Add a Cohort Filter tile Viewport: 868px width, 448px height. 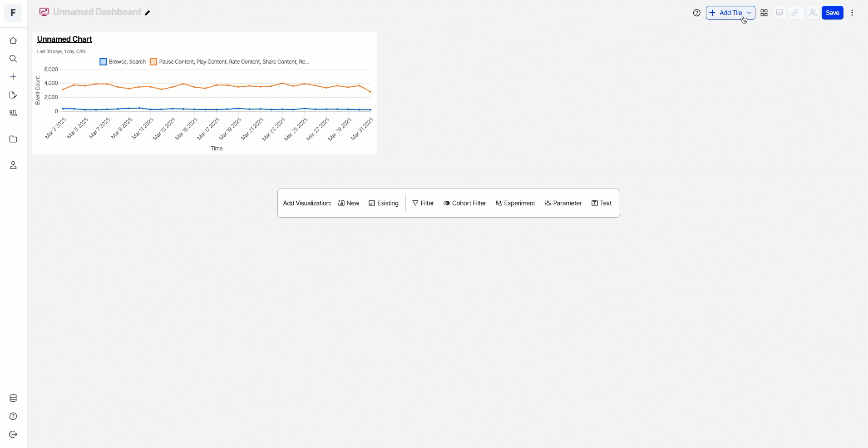(x=465, y=203)
